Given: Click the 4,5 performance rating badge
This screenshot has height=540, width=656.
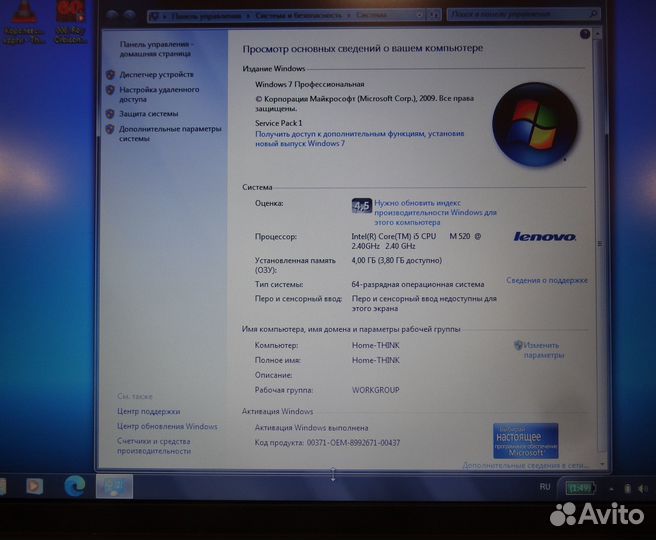Looking at the screenshot, I should pos(361,206).
